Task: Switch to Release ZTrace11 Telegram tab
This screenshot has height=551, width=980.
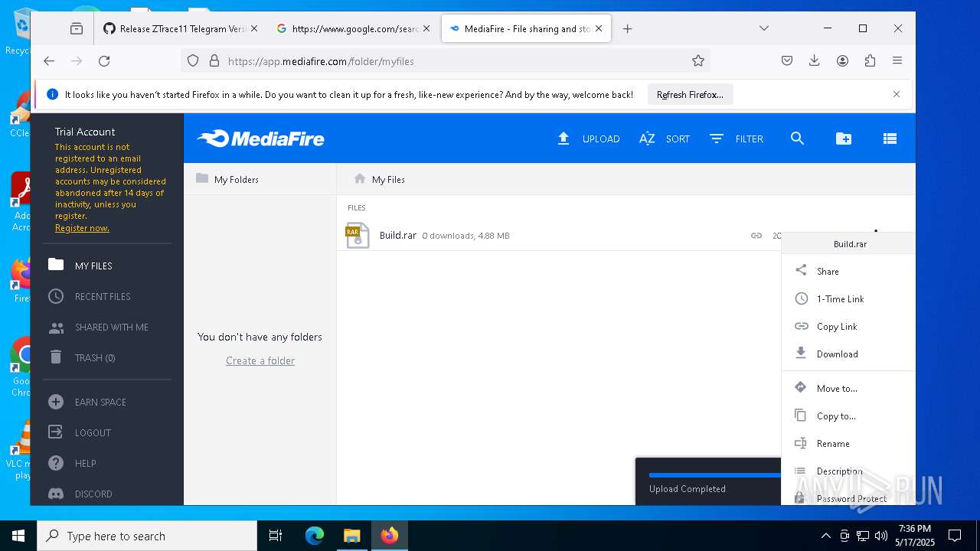Action: click(x=180, y=28)
